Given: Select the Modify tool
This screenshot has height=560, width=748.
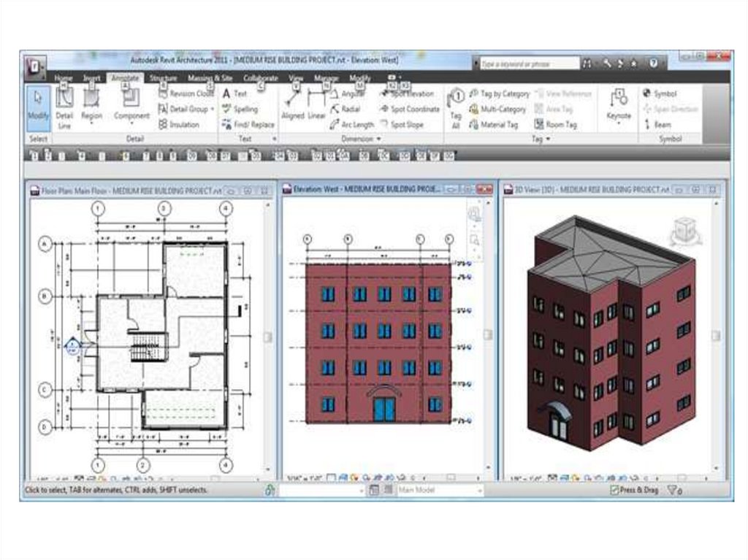Looking at the screenshot, I should click(38, 106).
